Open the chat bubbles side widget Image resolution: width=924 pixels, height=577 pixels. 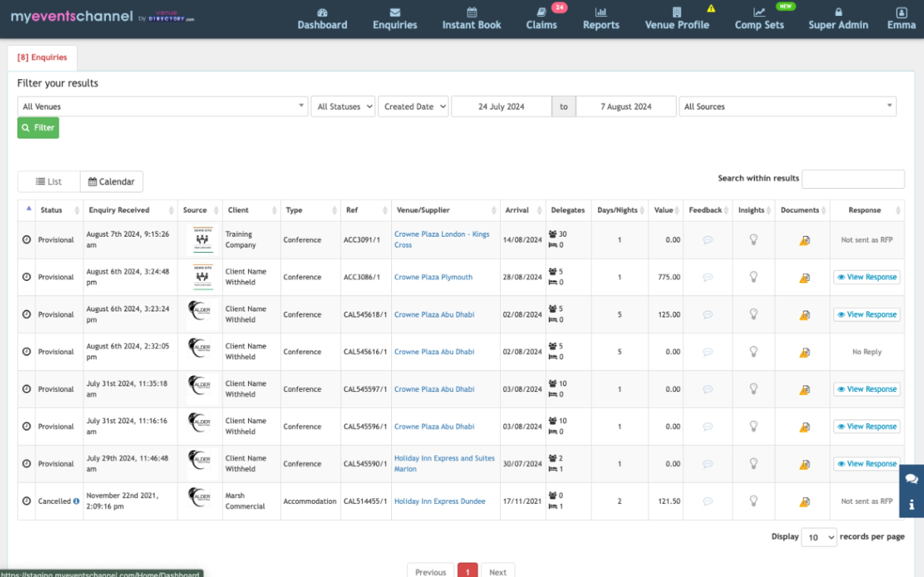[912, 479]
